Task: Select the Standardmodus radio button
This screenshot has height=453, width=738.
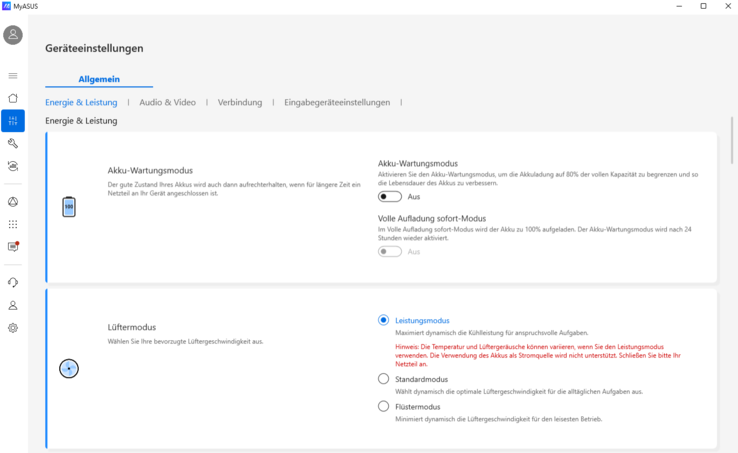Action: [383, 379]
